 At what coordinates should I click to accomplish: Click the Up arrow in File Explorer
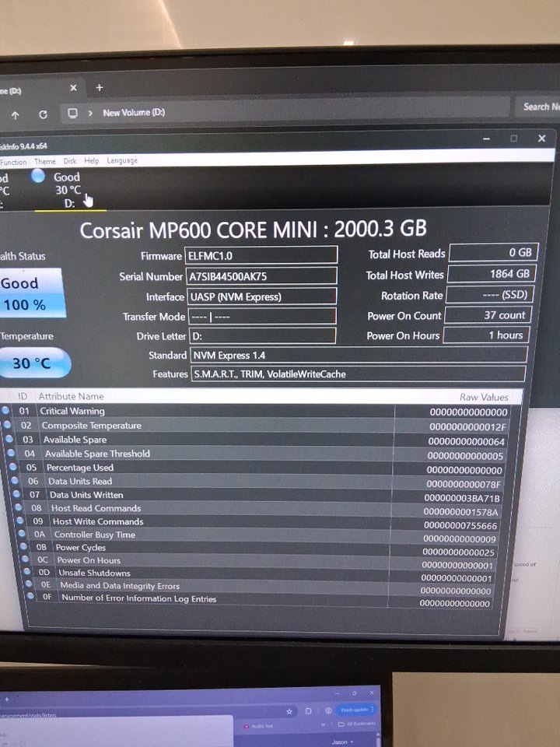15,114
